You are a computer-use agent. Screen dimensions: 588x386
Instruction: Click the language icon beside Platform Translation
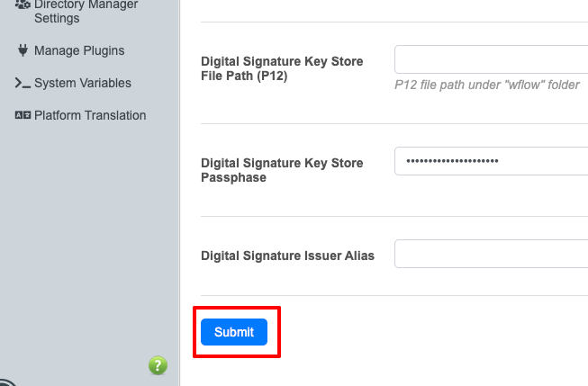23,115
